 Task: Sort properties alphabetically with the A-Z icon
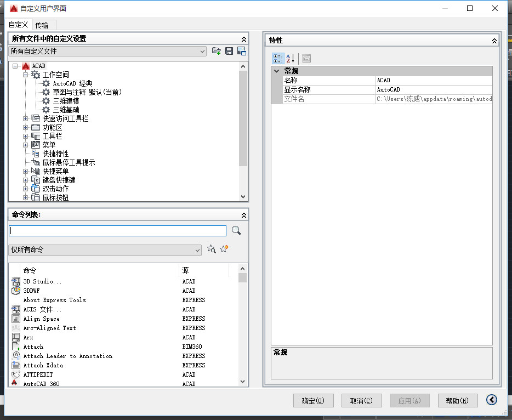point(291,59)
